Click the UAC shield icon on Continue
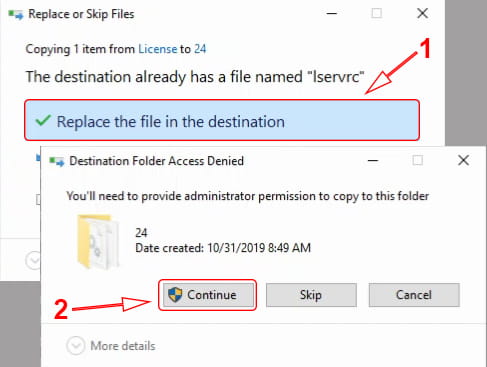 click(x=175, y=295)
